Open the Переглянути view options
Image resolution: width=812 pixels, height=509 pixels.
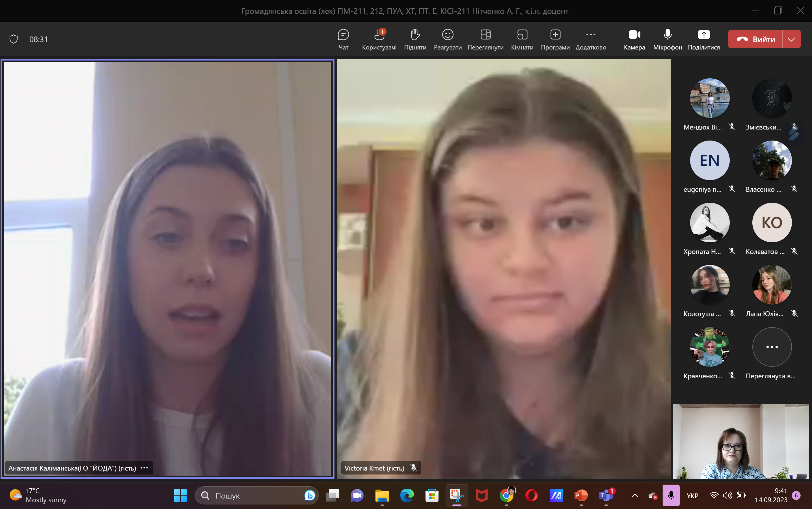point(485,39)
